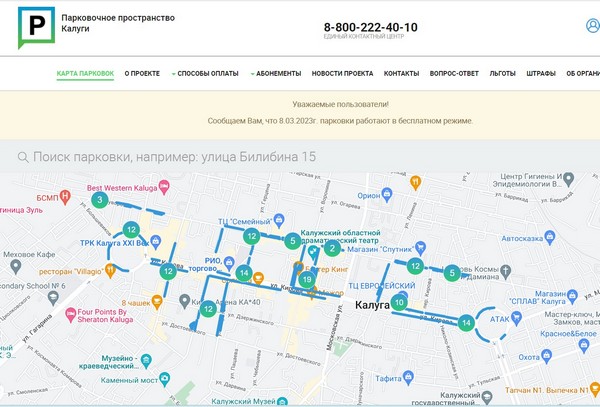
Task: Click the parking P logo
Action: [36, 28]
